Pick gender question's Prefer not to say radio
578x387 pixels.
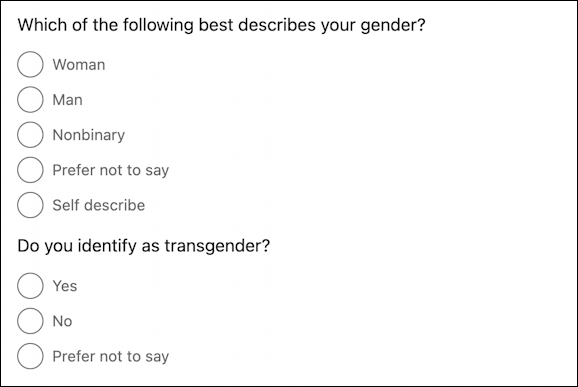pyautogui.click(x=30, y=170)
